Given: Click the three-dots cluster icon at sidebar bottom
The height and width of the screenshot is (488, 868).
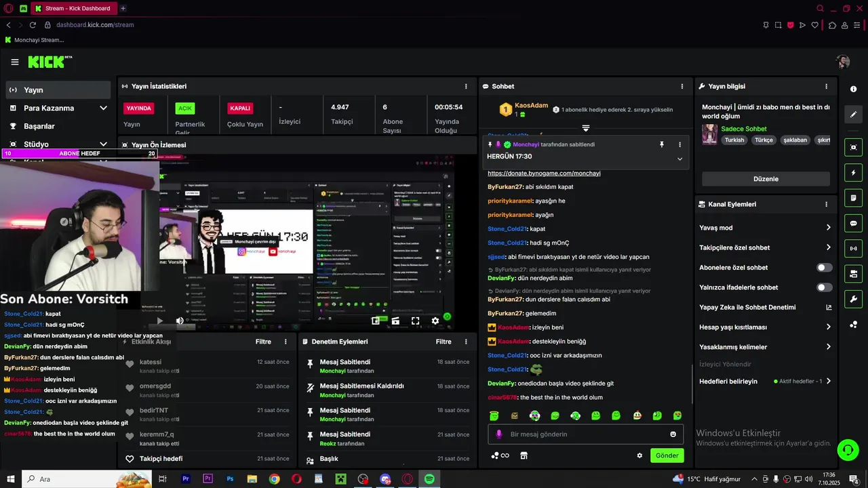Looking at the screenshot, I should click(x=853, y=325).
